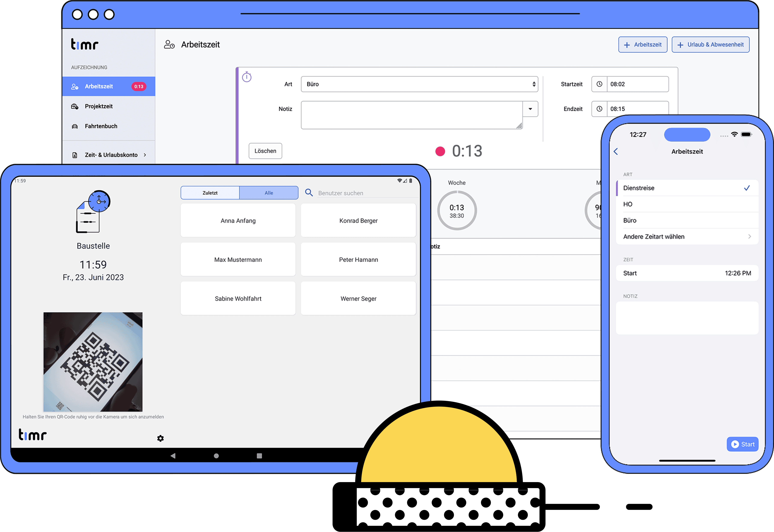Open Zeit- & Urlaubskonto menu item
774x532 pixels.
(x=109, y=155)
